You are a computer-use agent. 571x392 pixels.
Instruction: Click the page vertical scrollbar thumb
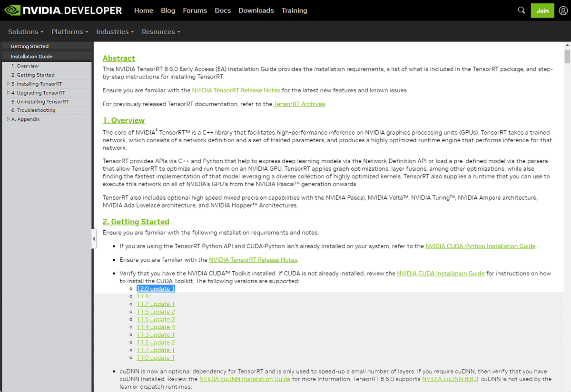click(567, 56)
